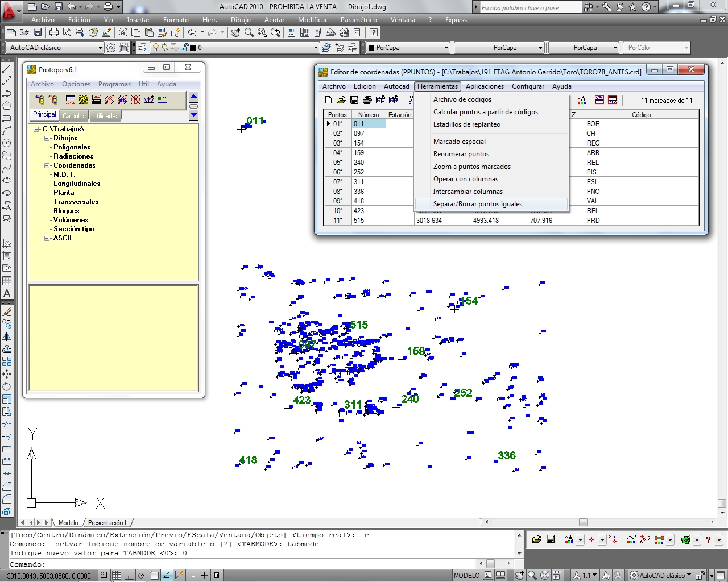The height and width of the screenshot is (582, 728).
Task: Click the red question mark help icon bottom toolbar
Action: point(708,539)
